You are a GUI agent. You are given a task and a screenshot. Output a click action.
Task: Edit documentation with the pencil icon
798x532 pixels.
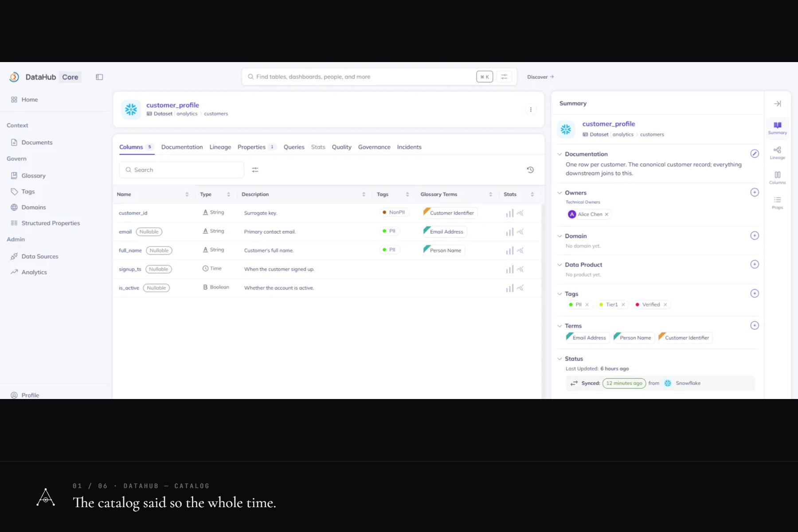pyautogui.click(x=755, y=154)
